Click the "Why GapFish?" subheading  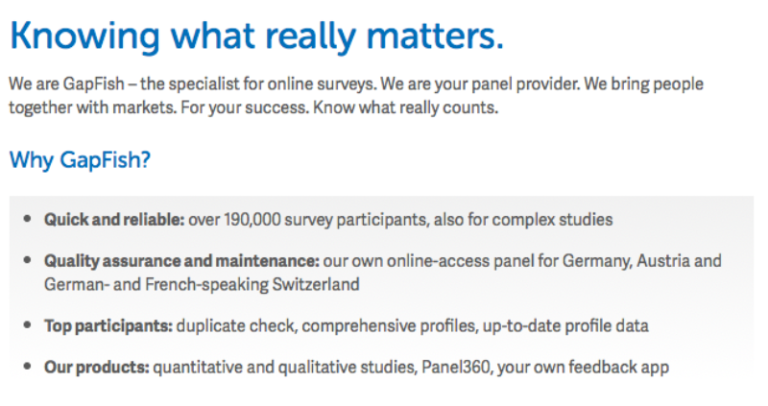point(80,159)
